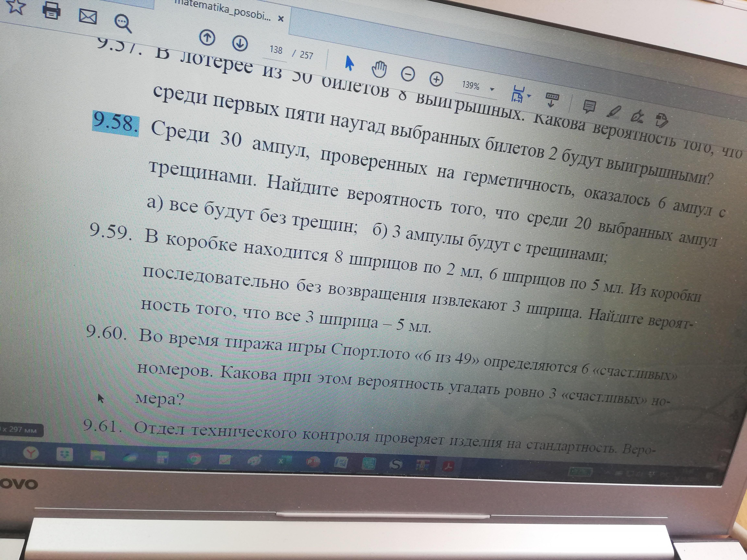Screen dimensions: 747x560
Task: Activate the blue selection arrow tool
Action: [349, 63]
